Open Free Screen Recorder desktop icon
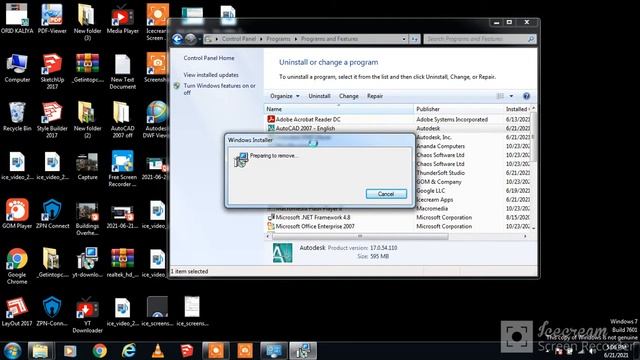 pos(122,168)
